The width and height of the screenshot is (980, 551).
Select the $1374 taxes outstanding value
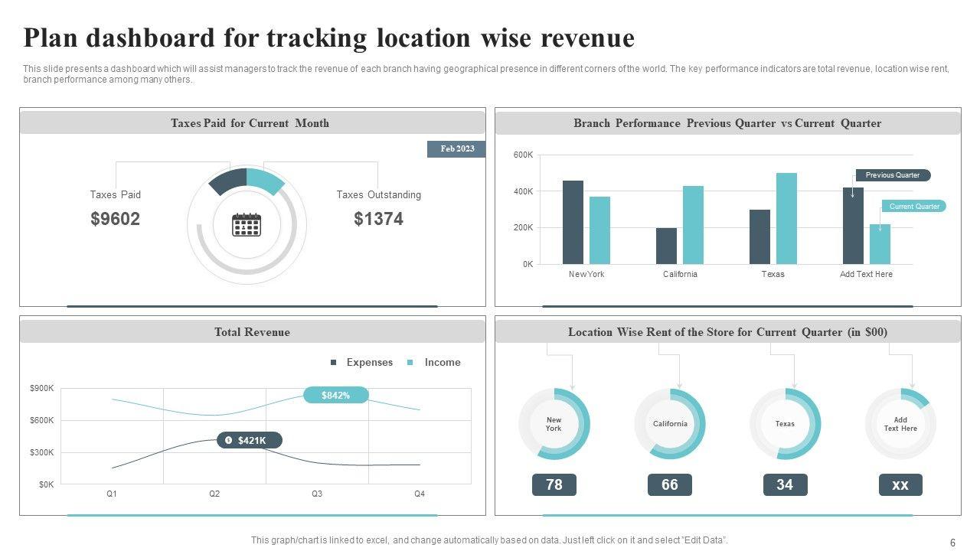click(x=378, y=219)
